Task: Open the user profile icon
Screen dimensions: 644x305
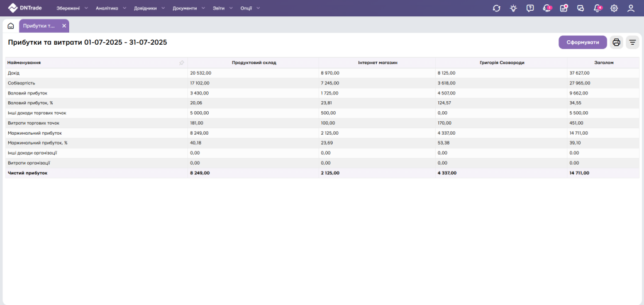Action: (x=631, y=8)
